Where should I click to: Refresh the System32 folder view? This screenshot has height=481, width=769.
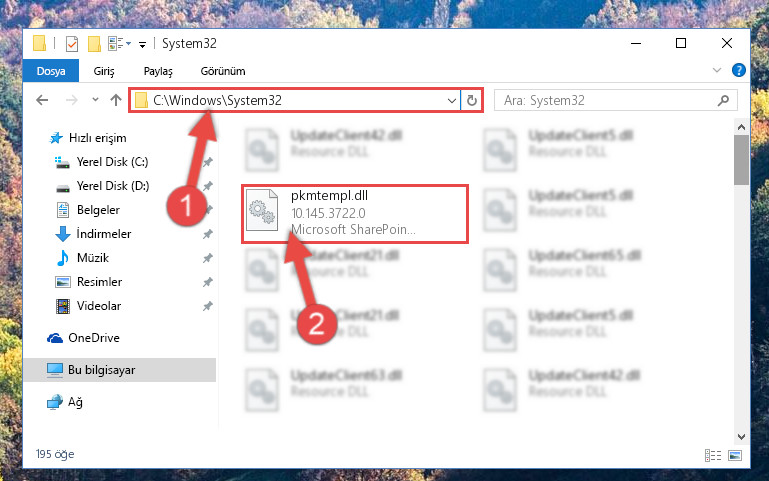(471, 101)
